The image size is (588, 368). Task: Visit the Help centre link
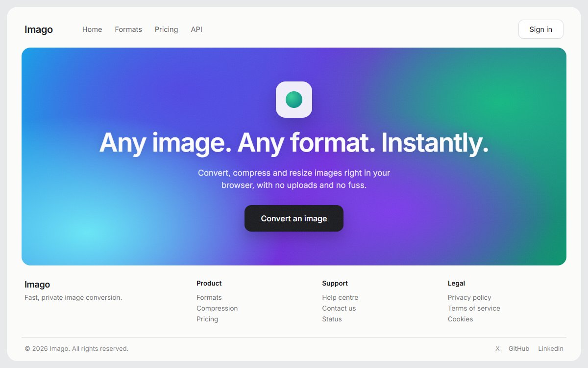pyautogui.click(x=340, y=297)
